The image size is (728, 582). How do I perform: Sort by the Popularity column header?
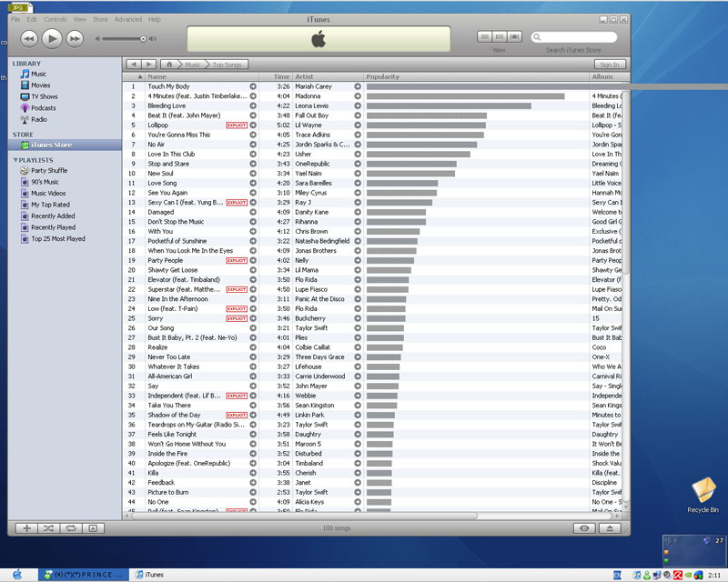click(x=476, y=76)
